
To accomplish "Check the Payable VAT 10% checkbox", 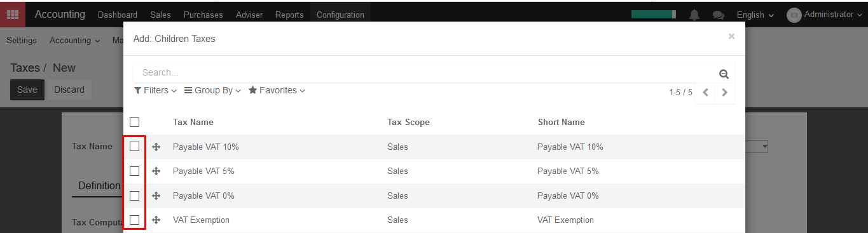I will pos(134,146).
